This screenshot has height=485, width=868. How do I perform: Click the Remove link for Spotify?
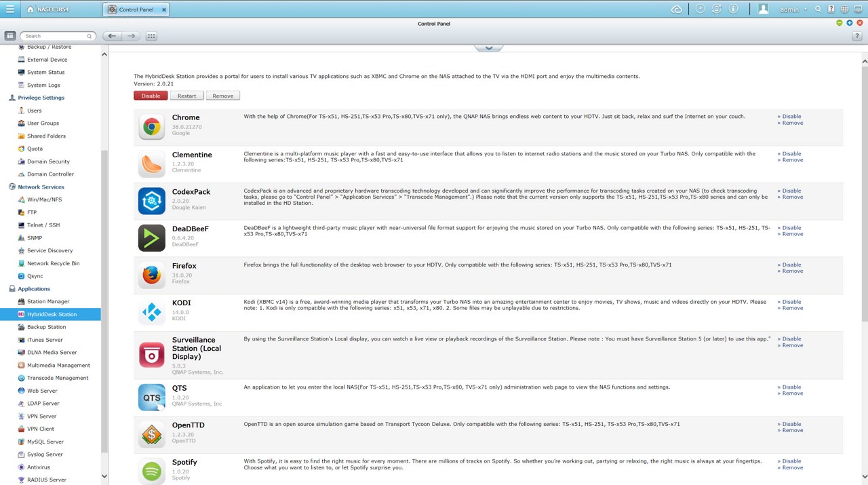pos(791,467)
